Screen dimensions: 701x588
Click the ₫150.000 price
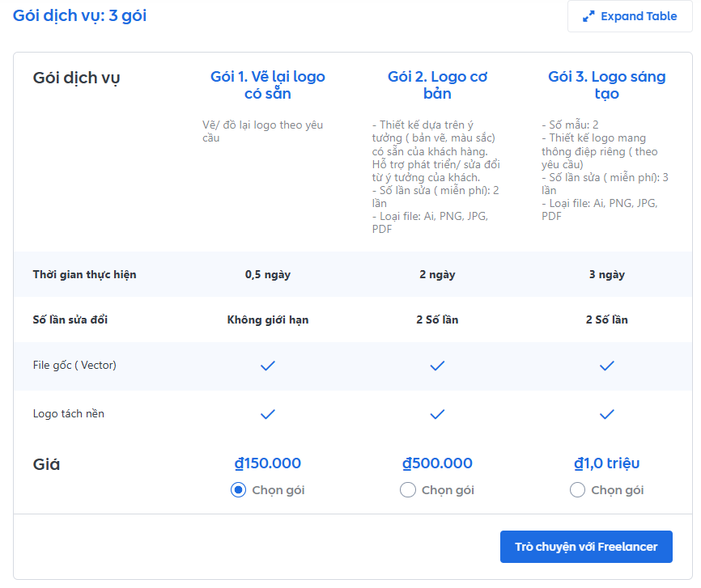pos(268,463)
